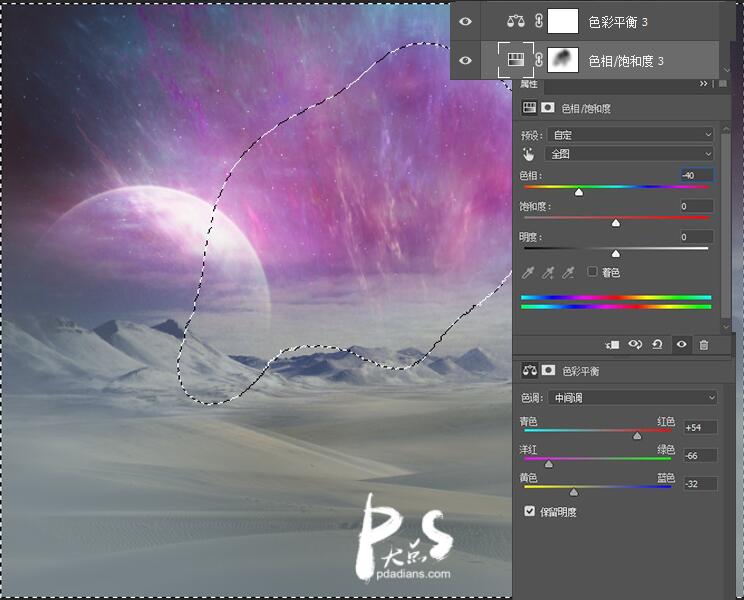Image resolution: width=744 pixels, height=600 pixels.
Task: Uncheck the 保留明度 preserve luminosity checkbox
Action: (530, 511)
